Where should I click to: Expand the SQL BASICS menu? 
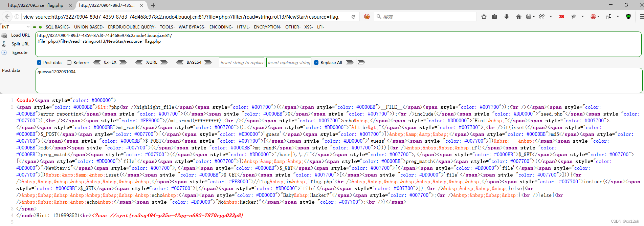pos(58,27)
